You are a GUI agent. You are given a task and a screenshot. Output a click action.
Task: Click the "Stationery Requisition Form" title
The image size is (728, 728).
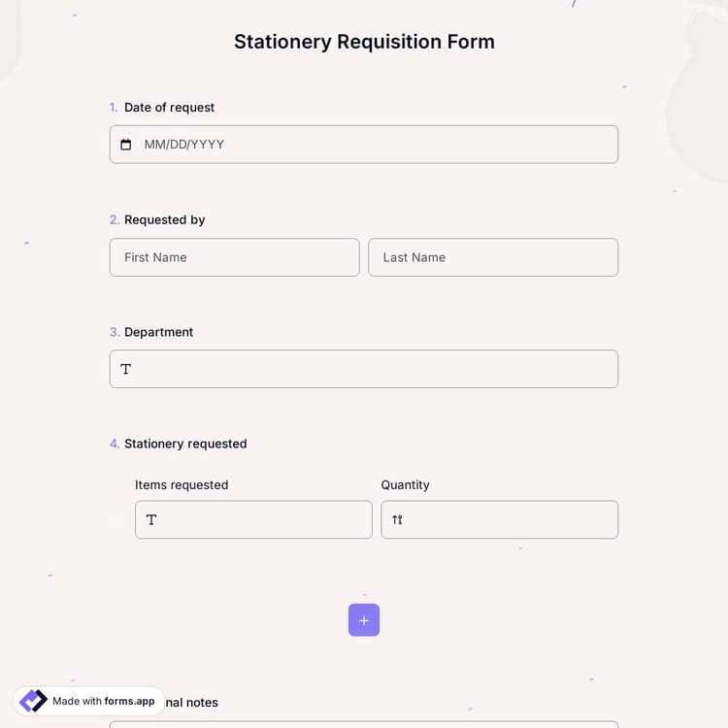coord(364,42)
